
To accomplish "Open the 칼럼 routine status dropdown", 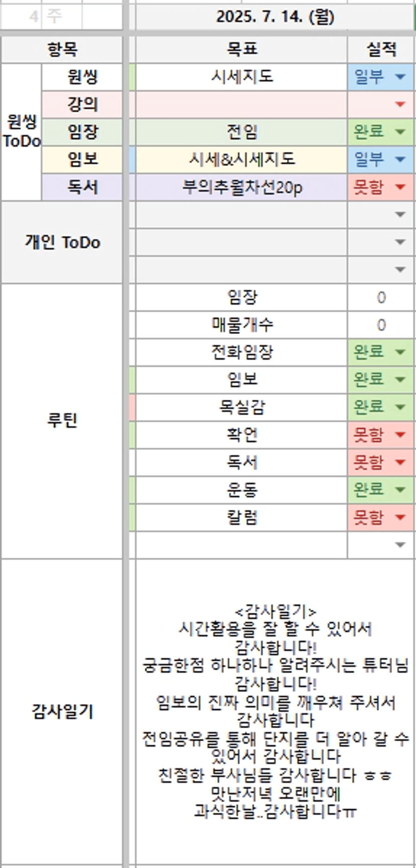I will click(400, 517).
